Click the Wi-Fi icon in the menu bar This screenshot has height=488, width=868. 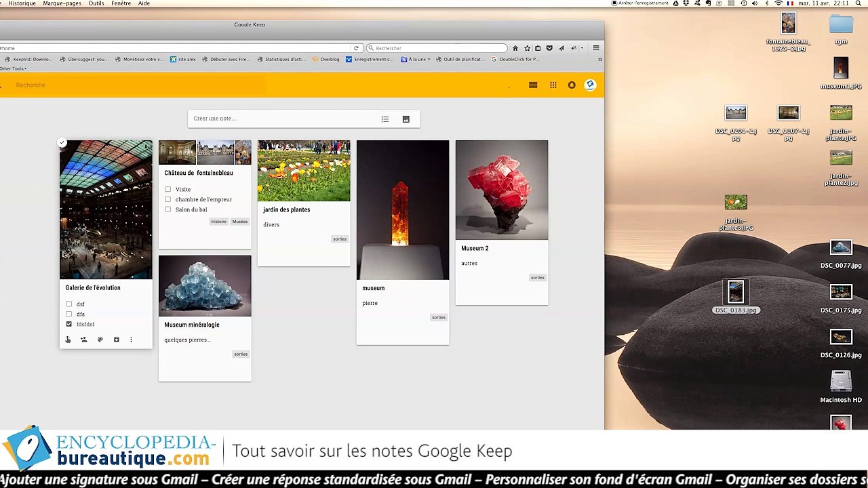(x=778, y=3)
